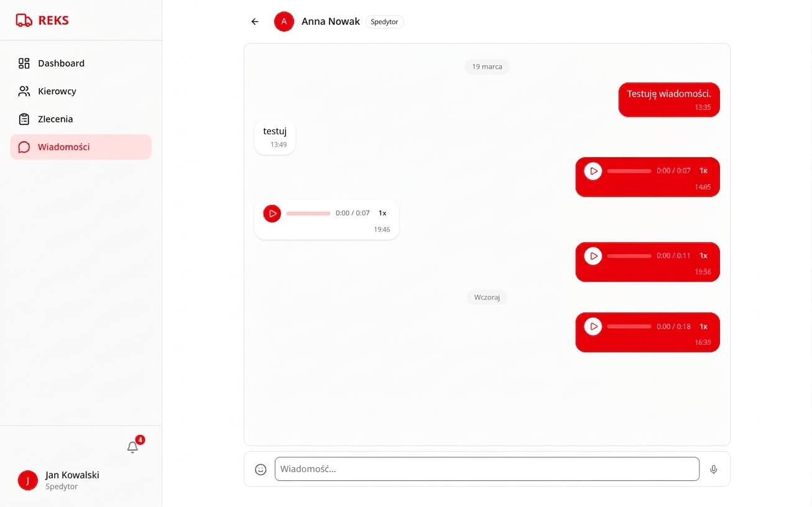Screen dimensions: 812x507
Task: Play the 14:05 voice message
Action: point(593,171)
